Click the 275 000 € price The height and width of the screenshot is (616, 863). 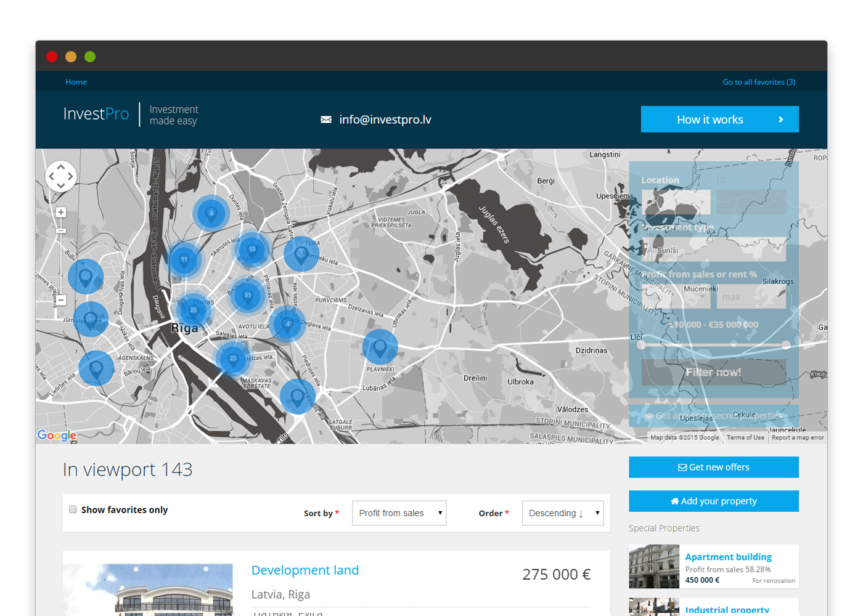(x=557, y=574)
